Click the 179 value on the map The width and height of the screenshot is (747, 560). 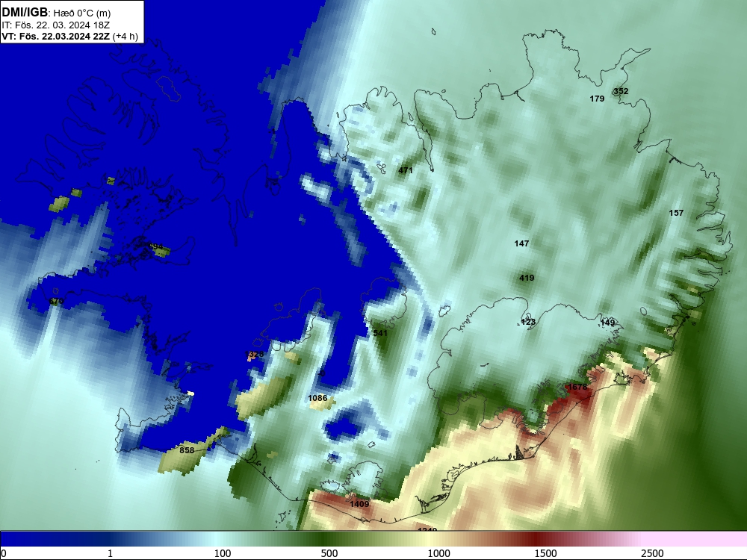click(x=597, y=99)
